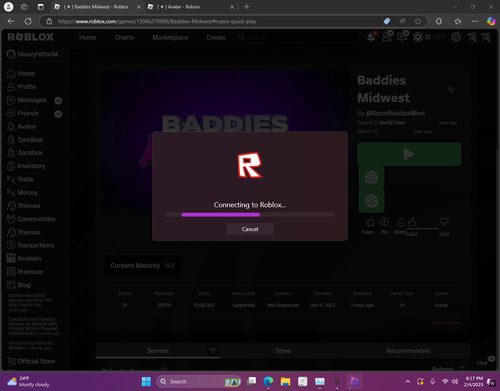The width and height of the screenshot is (500, 391).
Task: Reload the page with the refresh button
Action: point(28,21)
